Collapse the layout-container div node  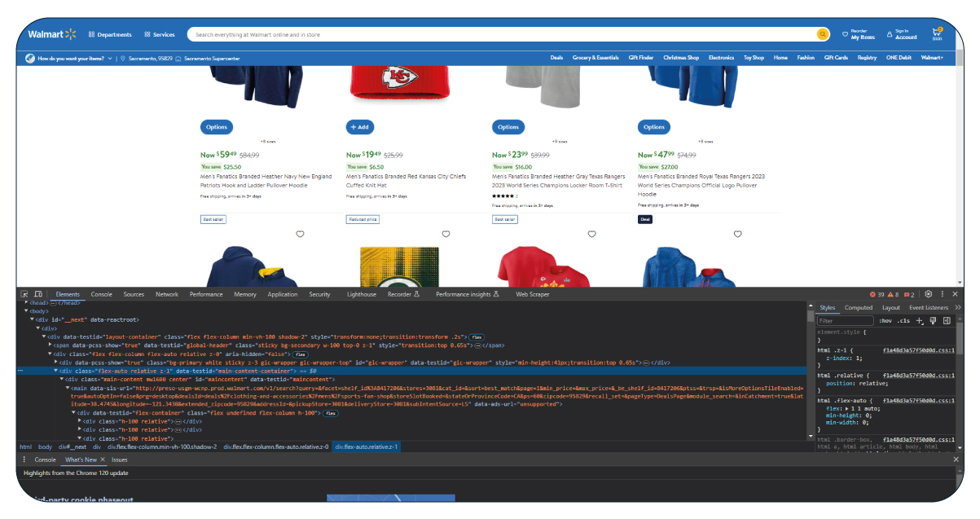(x=44, y=336)
